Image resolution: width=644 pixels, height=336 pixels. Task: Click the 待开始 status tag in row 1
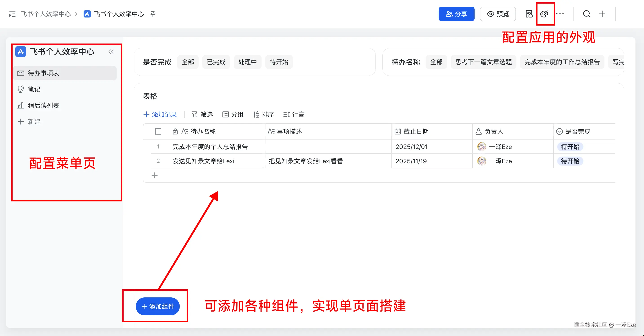point(570,147)
